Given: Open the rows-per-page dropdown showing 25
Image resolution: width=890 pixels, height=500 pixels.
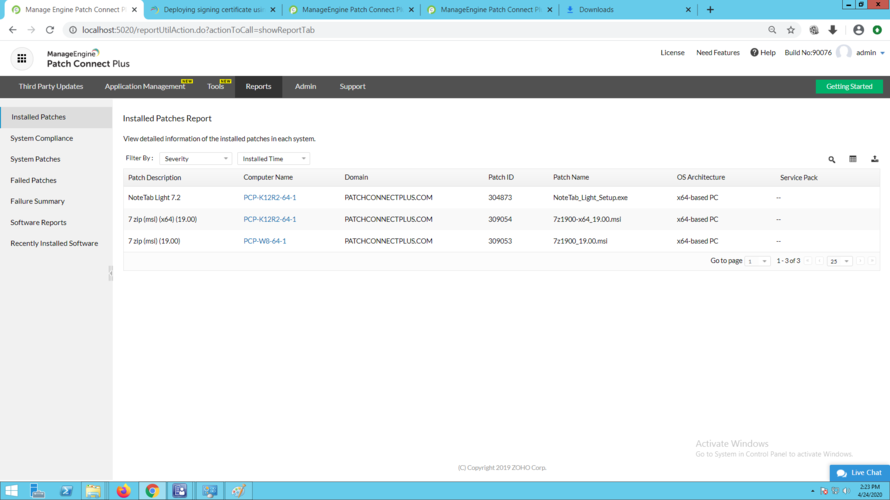Looking at the screenshot, I should pyautogui.click(x=838, y=261).
